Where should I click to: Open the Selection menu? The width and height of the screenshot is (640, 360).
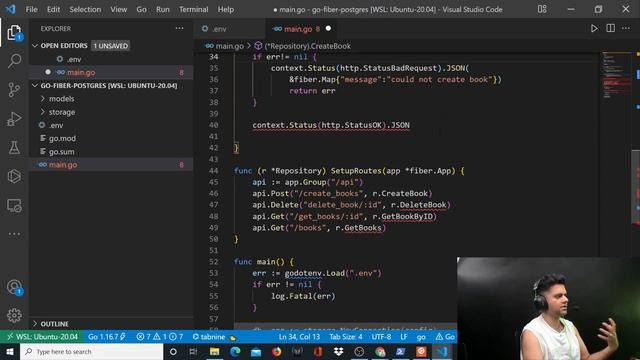85,9
